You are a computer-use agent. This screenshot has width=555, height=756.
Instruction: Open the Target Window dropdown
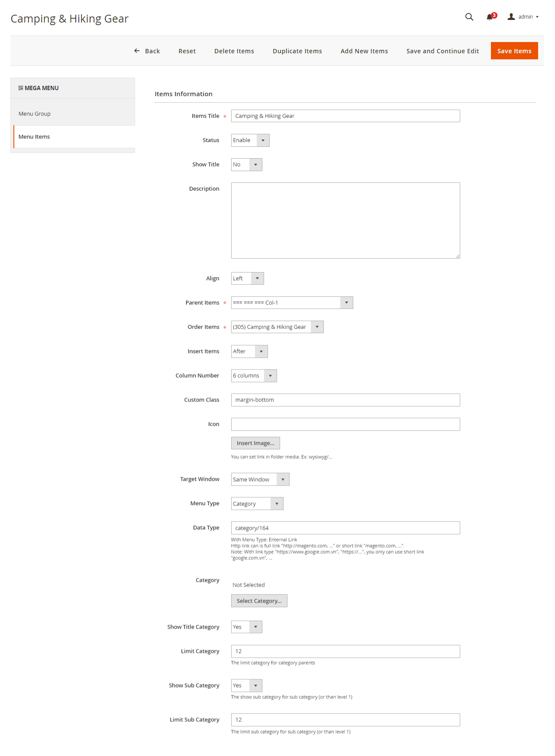click(260, 479)
